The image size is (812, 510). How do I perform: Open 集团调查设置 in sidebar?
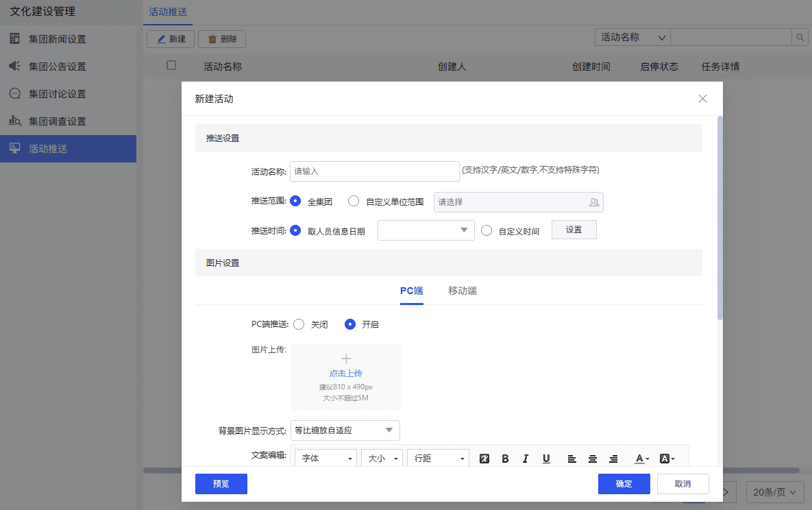[x=68, y=121]
